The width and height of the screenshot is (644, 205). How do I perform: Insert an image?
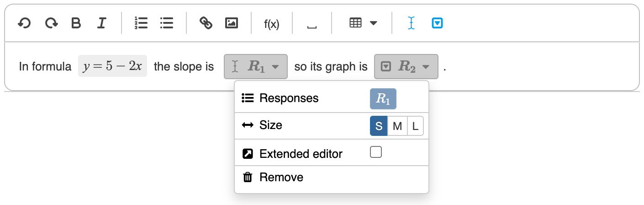click(x=232, y=23)
